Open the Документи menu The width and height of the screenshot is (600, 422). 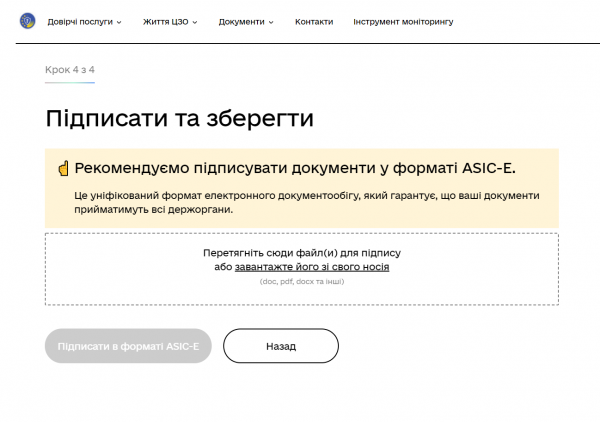pos(241,22)
